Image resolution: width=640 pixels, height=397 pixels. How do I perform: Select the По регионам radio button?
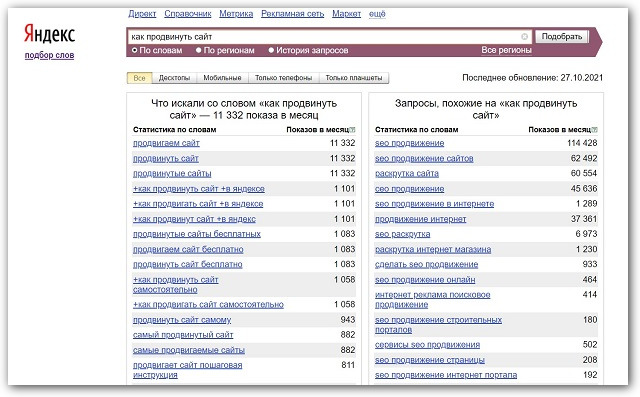tap(199, 50)
